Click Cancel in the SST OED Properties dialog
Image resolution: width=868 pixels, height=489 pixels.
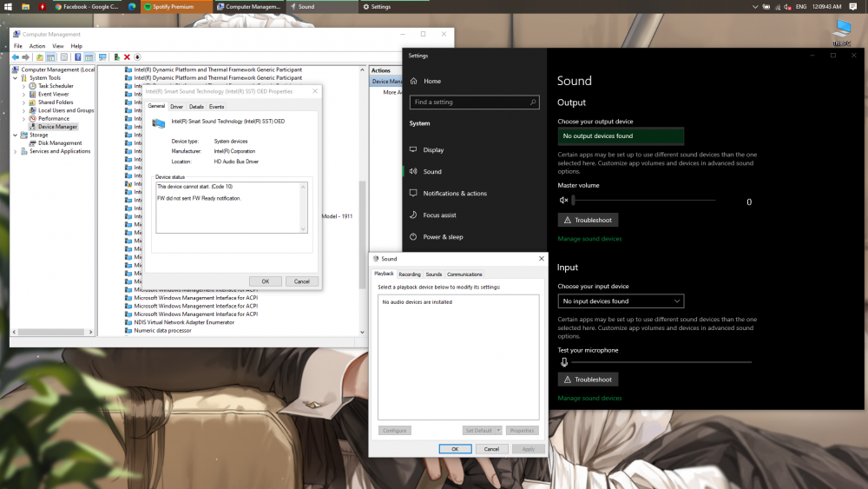point(302,281)
